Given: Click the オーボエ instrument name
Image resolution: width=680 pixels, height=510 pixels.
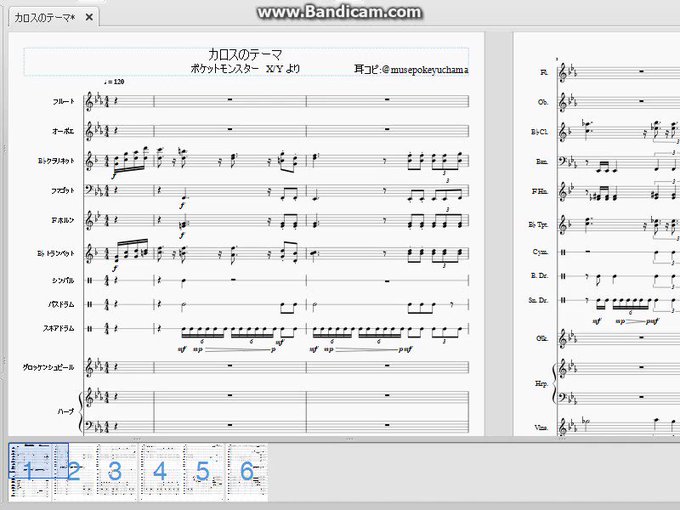Looking at the screenshot, I should pyautogui.click(x=63, y=131).
